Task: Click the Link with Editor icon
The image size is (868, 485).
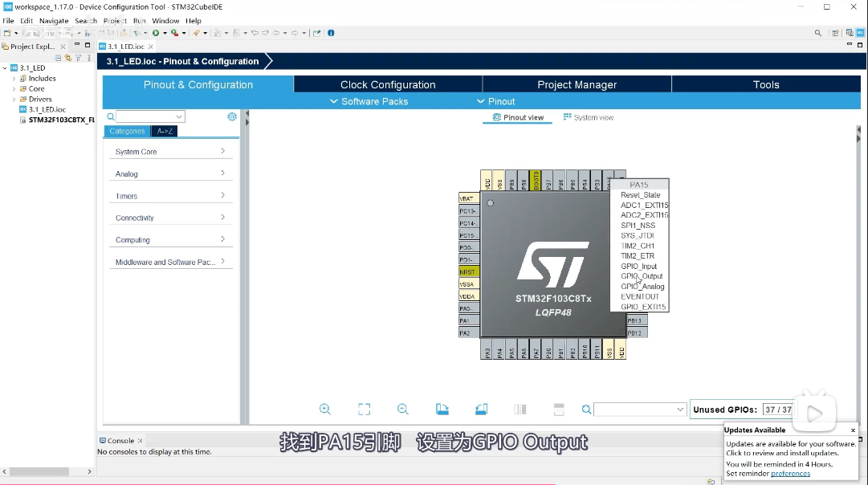Action: click(x=68, y=59)
